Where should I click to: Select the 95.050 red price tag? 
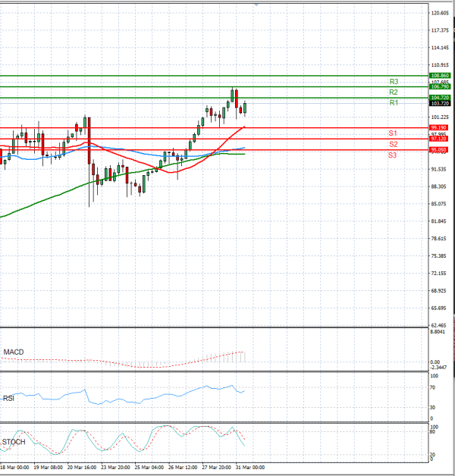click(440, 150)
